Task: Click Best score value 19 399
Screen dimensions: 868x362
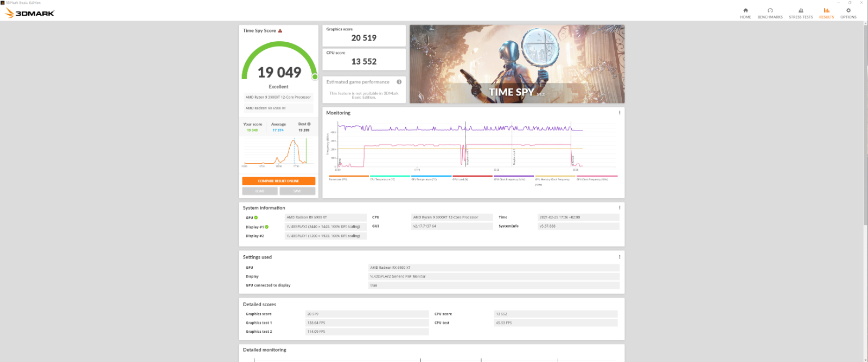Action: [x=304, y=130]
